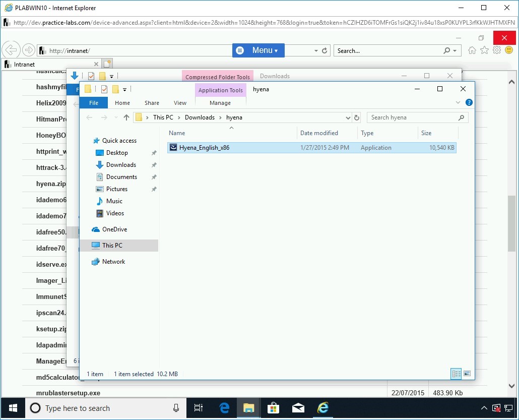Open the Share ribbon tab

(152, 103)
